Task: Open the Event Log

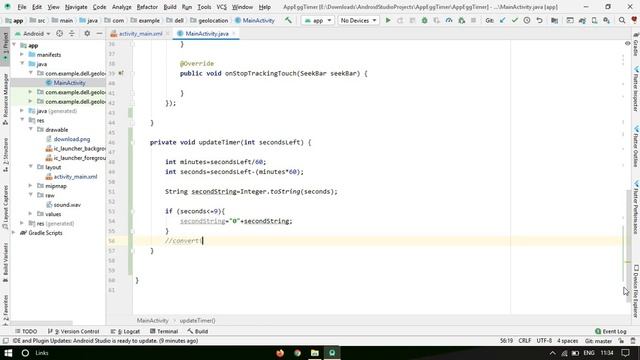Action: coord(611,331)
